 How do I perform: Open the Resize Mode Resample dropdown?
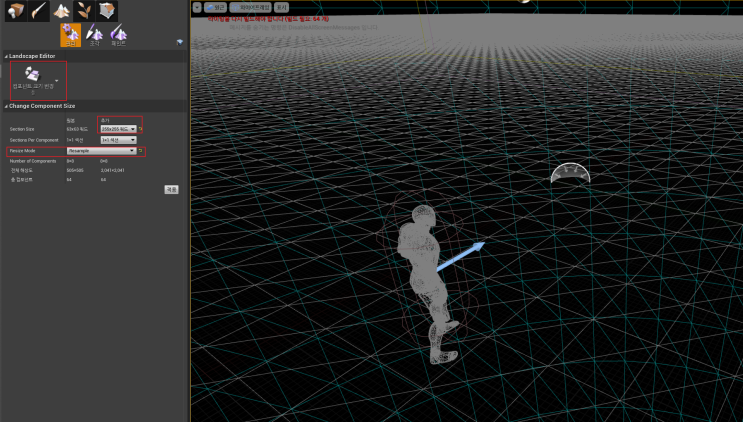coord(101,151)
